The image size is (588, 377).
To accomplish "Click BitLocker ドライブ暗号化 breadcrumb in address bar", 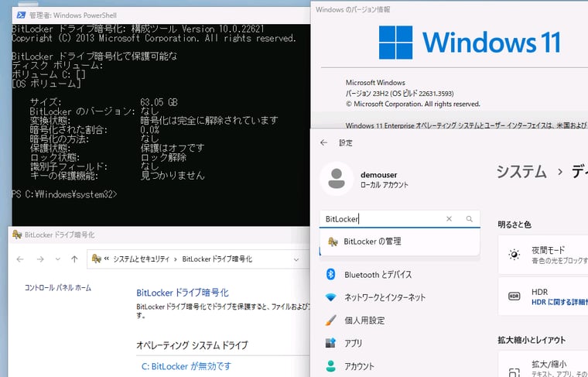I will point(217,259).
